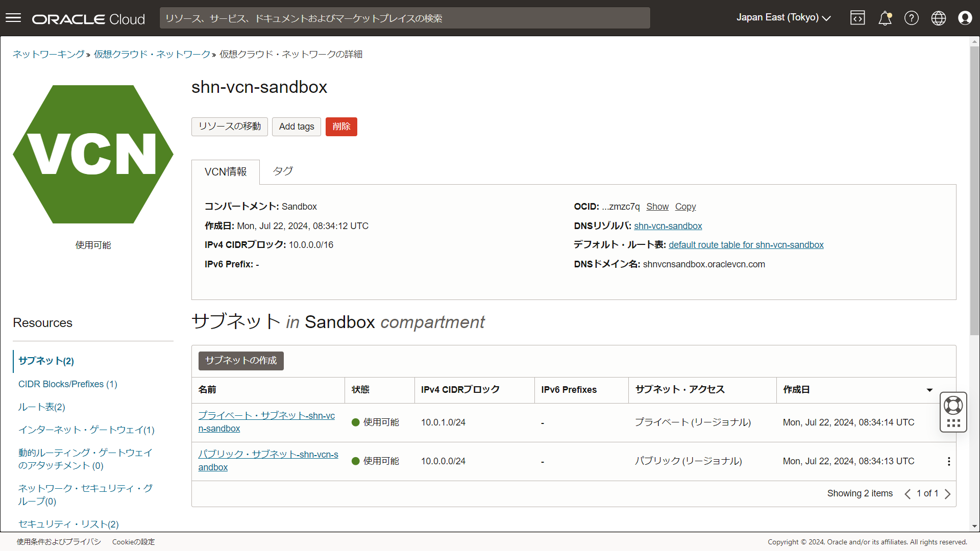Click プライベート (リージョナル) access cell
980x551 pixels.
click(693, 422)
